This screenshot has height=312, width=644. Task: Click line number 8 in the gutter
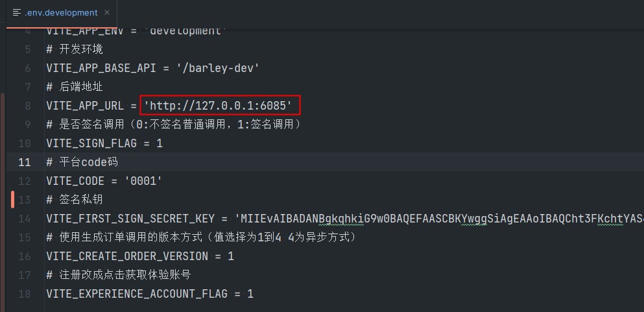click(27, 106)
